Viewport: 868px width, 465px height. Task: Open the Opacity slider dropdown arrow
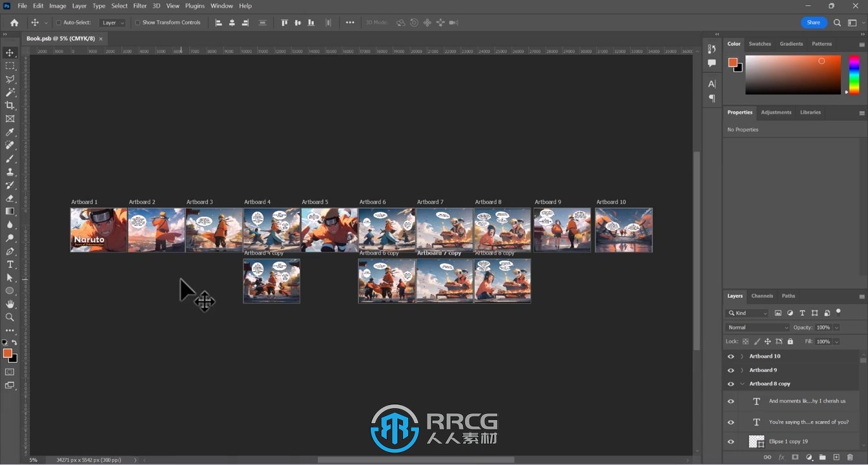tap(836, 327)
